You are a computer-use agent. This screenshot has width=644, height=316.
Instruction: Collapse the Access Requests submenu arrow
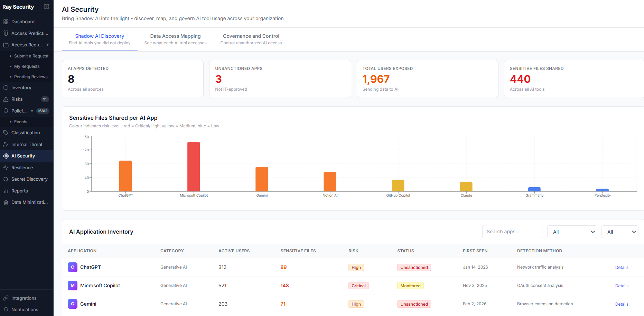[47, 45]
